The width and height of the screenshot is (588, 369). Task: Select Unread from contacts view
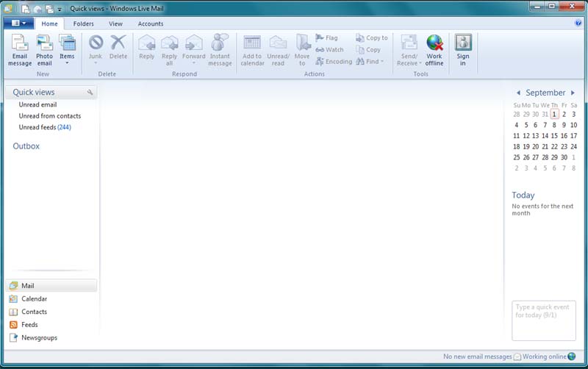[x=50, y=116]
